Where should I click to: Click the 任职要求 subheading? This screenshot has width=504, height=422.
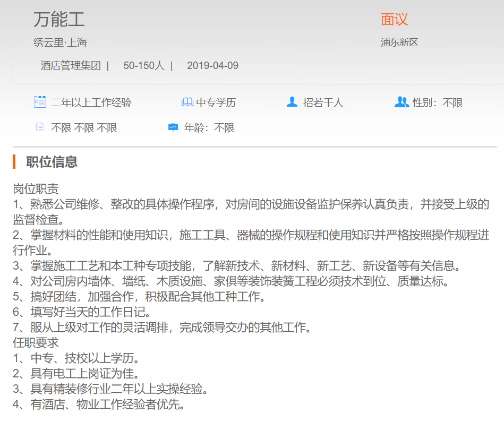[x=36, y=343]
